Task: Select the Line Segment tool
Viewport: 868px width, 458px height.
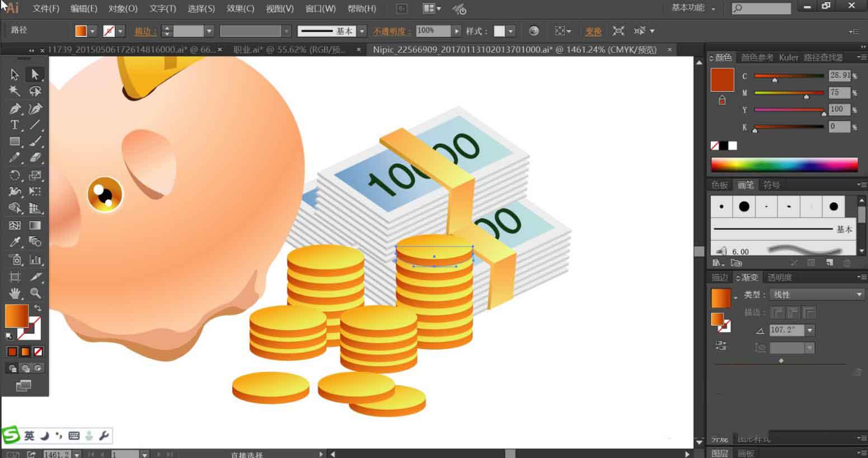Action: [35, 125]
